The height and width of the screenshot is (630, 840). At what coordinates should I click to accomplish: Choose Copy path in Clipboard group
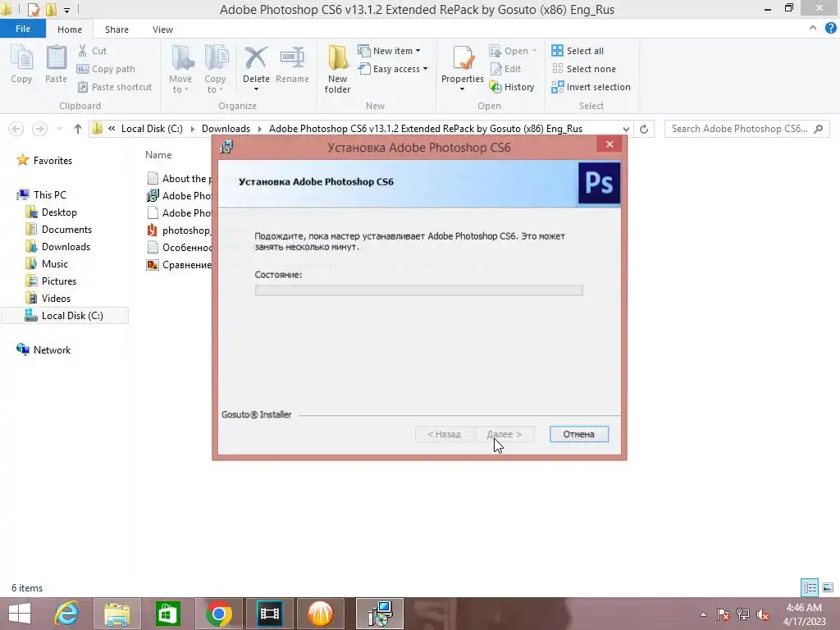[x=106, y=69]
